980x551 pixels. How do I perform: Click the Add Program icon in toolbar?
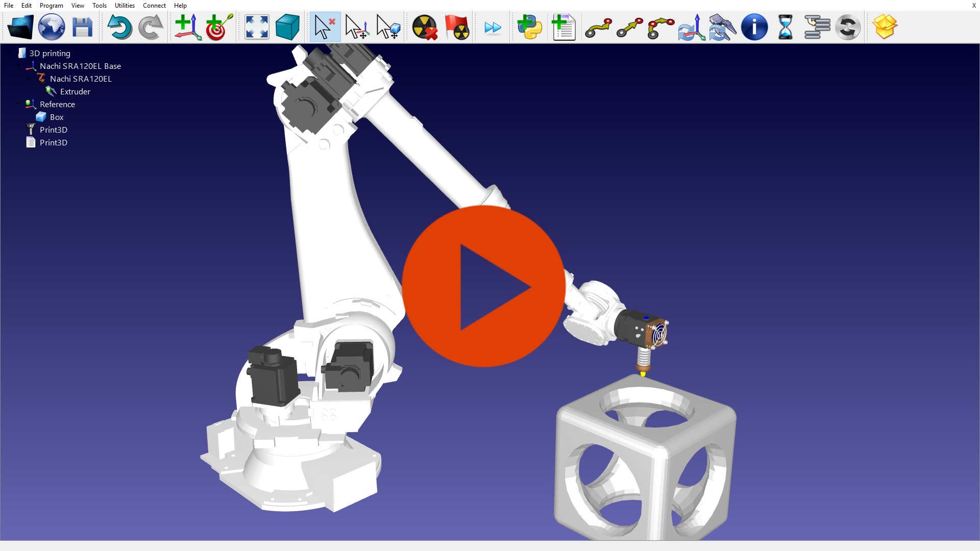pos(564,26)
